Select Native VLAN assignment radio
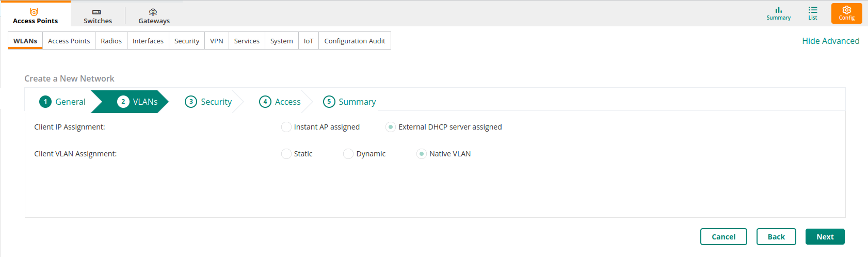The height and width of the screenshot is (257, 868). point(422,154)
